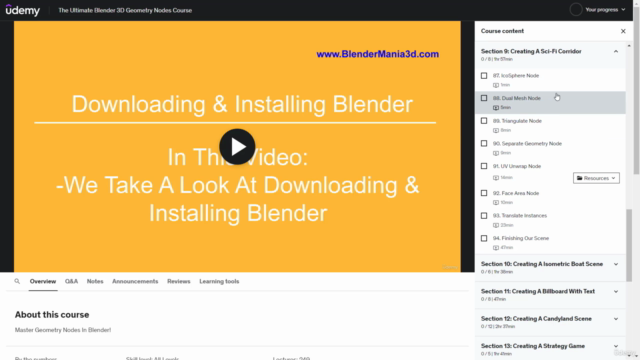Check the box for 87. IcoSphere Node
The width and height of the screenshot is (640, 360).
pos(484,76)
